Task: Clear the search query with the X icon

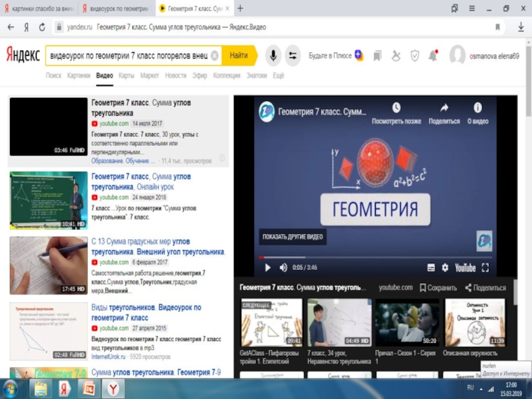Action: click(x=214, y=55)
